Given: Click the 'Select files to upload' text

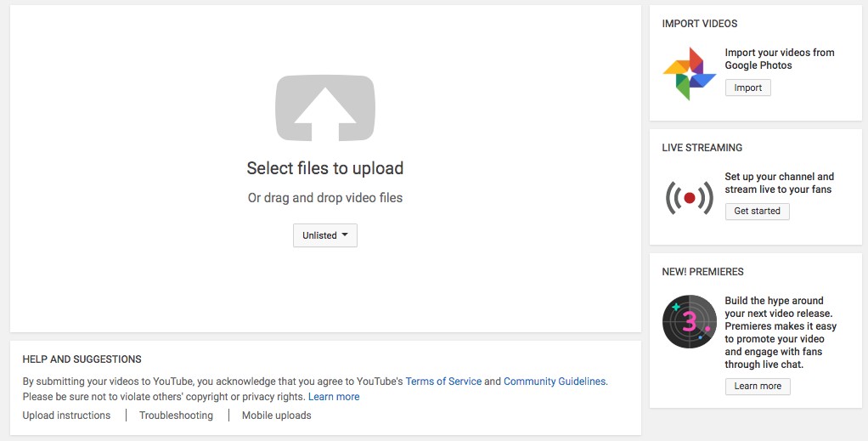Looking at the screenshot, I should [324, 168].
